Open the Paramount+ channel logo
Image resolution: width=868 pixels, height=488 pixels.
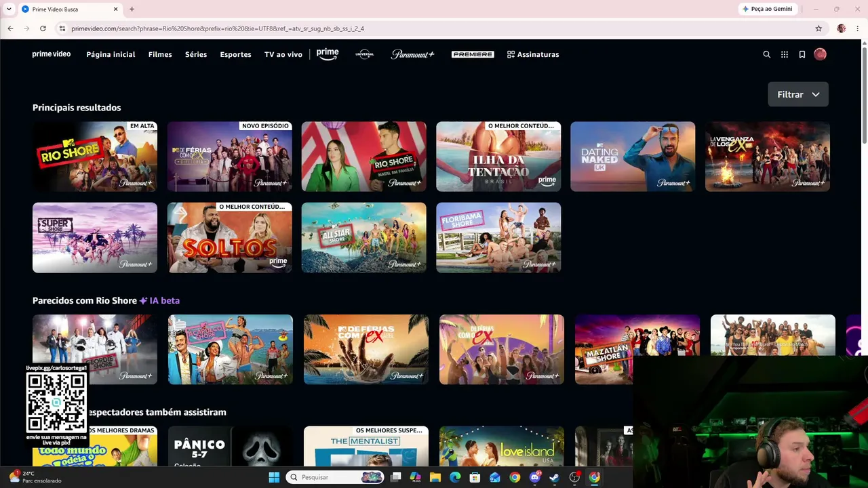coord(412,54)
